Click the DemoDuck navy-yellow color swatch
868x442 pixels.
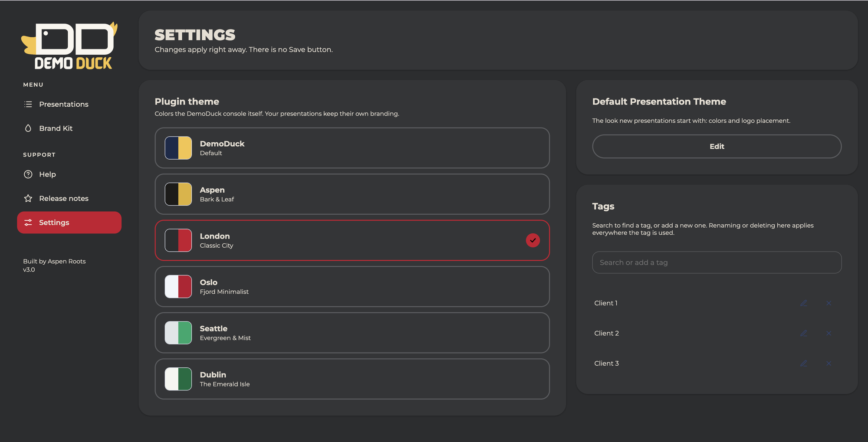pos(178,148)
